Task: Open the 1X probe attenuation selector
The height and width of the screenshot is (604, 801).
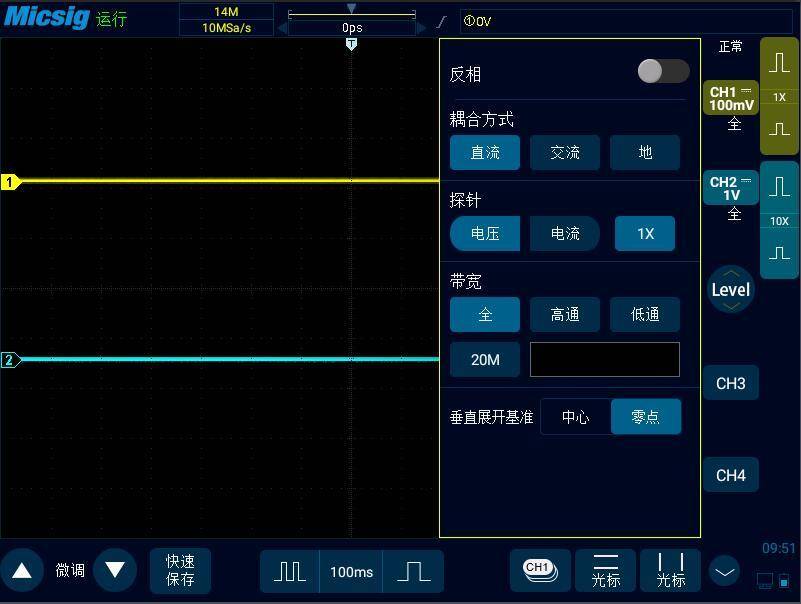Action: pos(645,234)
